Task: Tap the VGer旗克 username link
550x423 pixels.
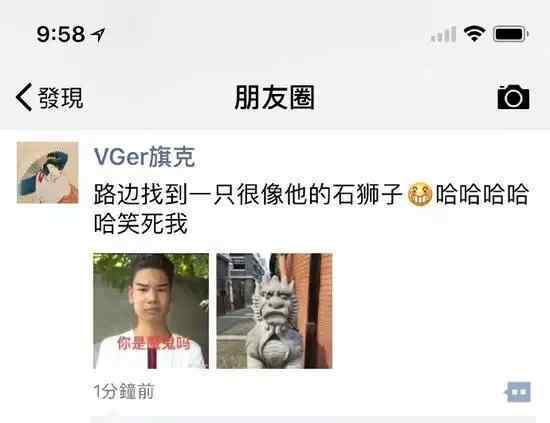Action: click(144, 156)
